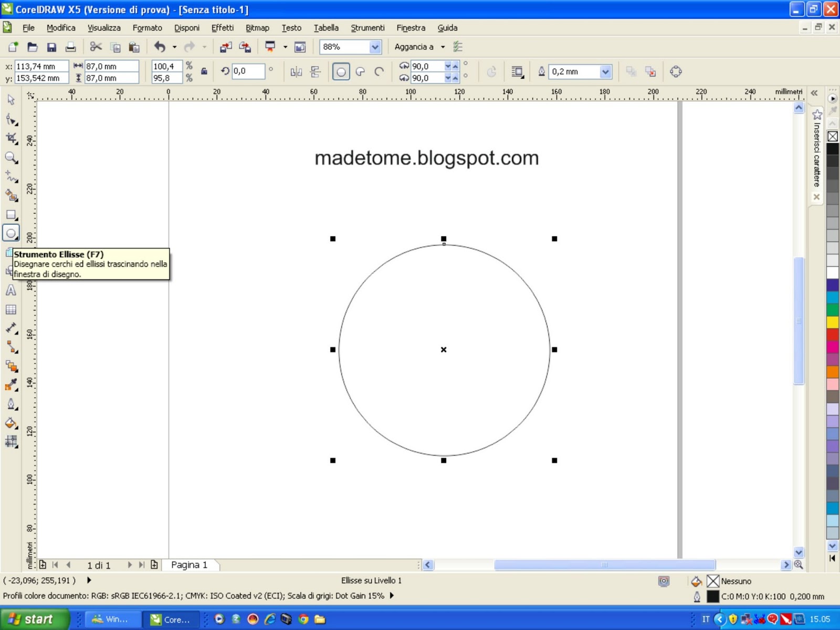Image resolution: width=840 pixels, height=630 pixels.
Task: Expand the status bar coordinates arrow
Action: pos(89,580)
